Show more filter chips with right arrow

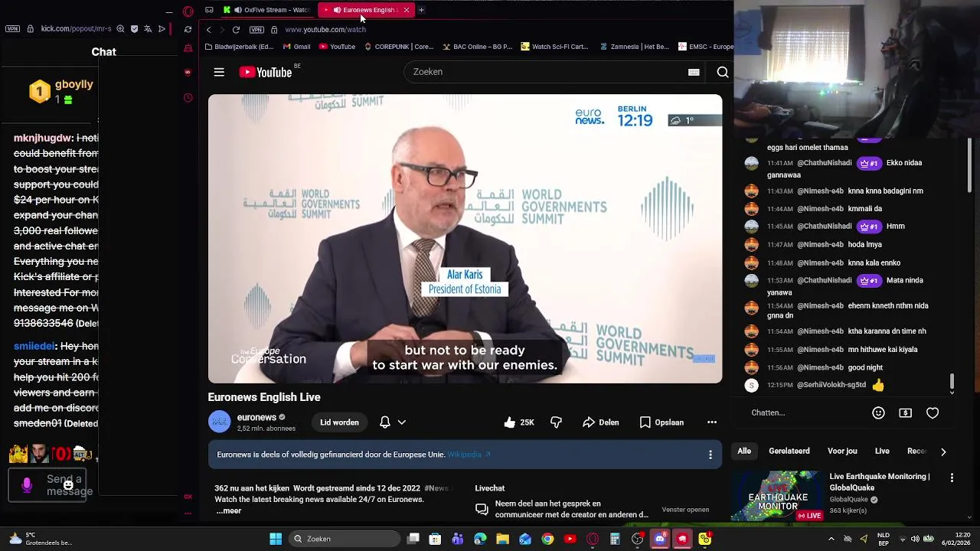pos(943,452)
